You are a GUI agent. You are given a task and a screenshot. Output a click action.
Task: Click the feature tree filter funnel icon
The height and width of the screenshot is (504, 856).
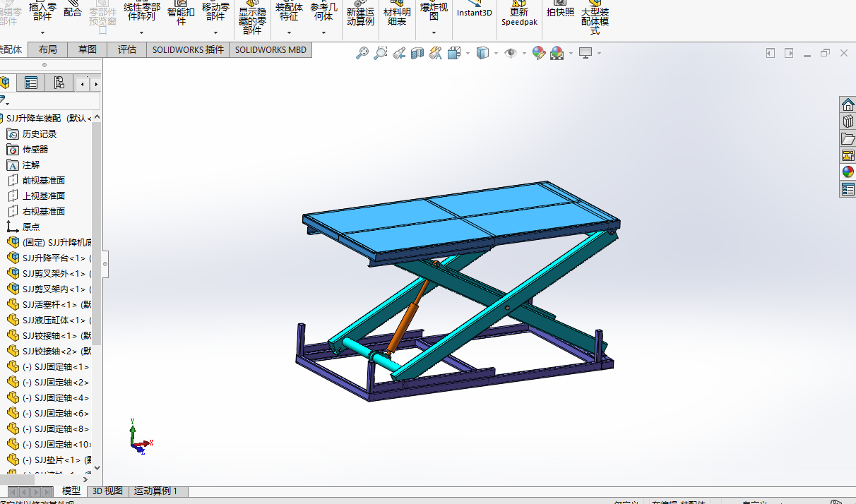(4, 101)
